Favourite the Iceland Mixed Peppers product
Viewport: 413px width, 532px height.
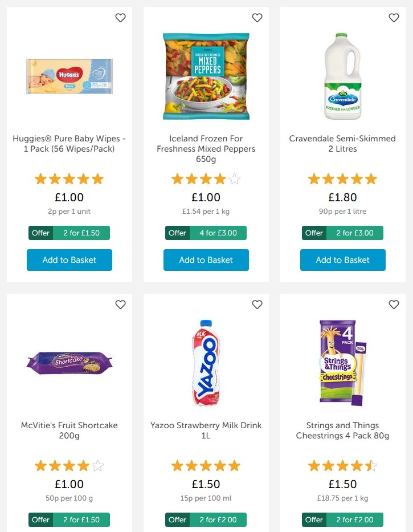[257, 18]
